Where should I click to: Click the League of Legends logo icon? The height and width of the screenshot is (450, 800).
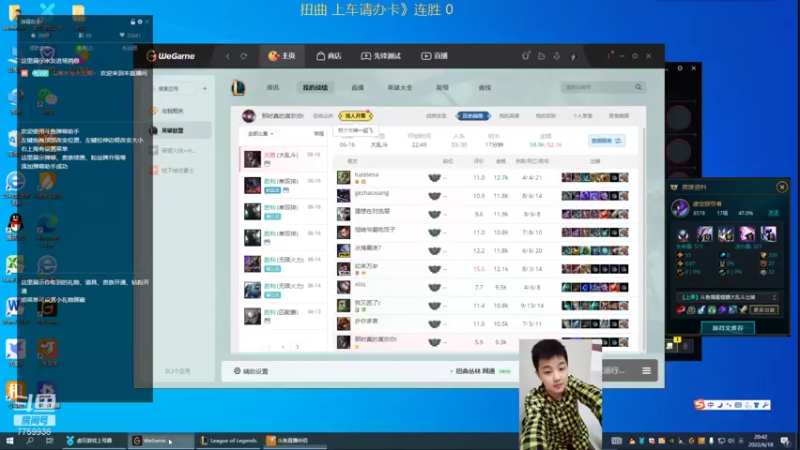(238, 88)
